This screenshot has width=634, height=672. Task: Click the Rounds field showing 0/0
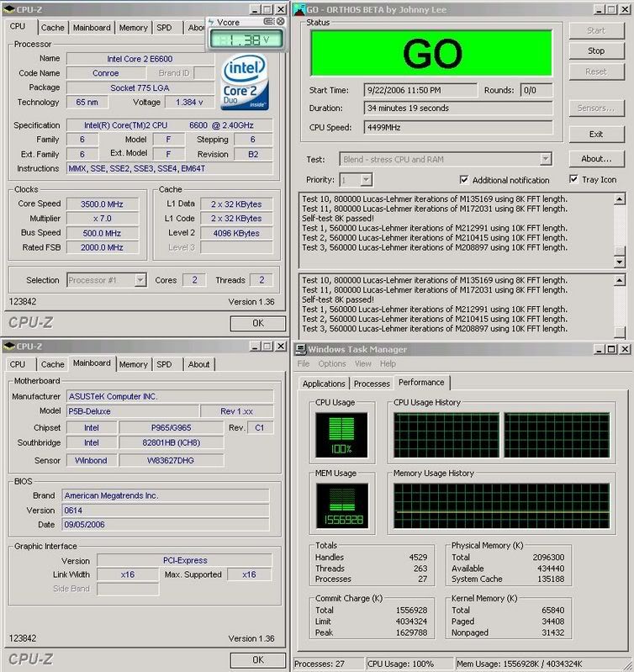(x=536, y=90)
